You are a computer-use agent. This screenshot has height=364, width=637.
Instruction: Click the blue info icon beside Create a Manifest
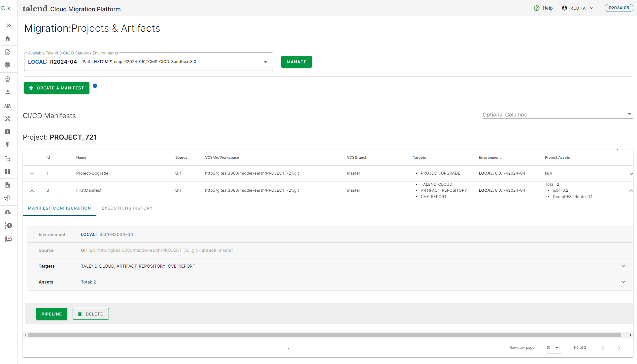coord(95,86)
